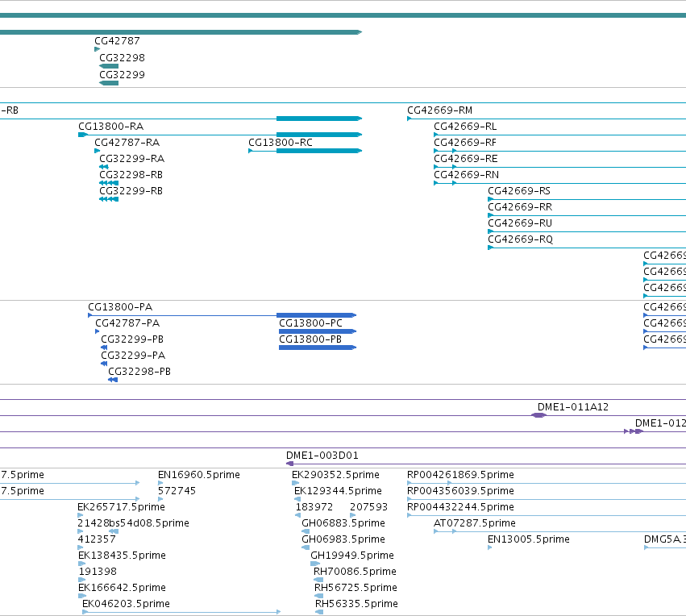This screenshot has width=686, height=616.
Task: Open the CG42669-RE transcript
Action: coord(465,159)
